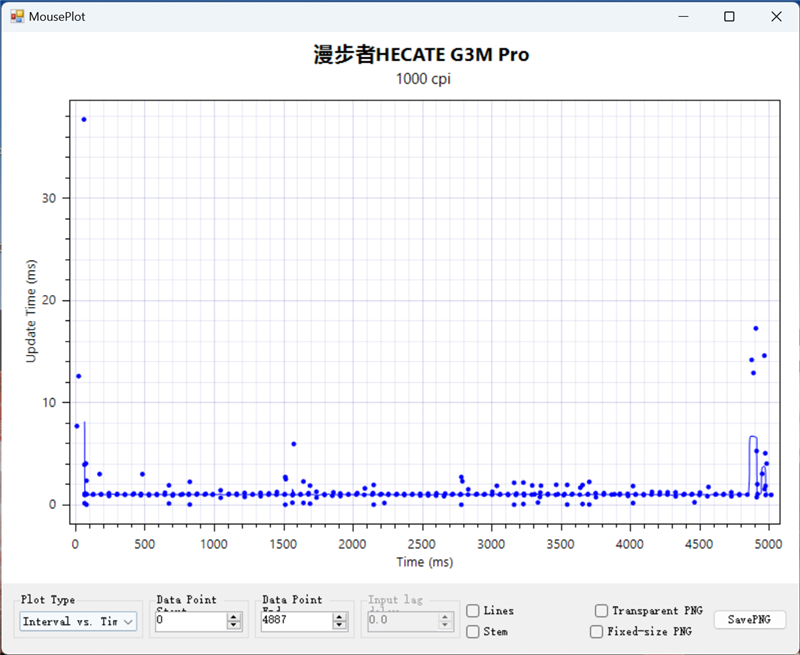
Task: Click the chart title 漫步者HECATE G3M Pro
Action: pyautogui.click(x=421, y=54)
